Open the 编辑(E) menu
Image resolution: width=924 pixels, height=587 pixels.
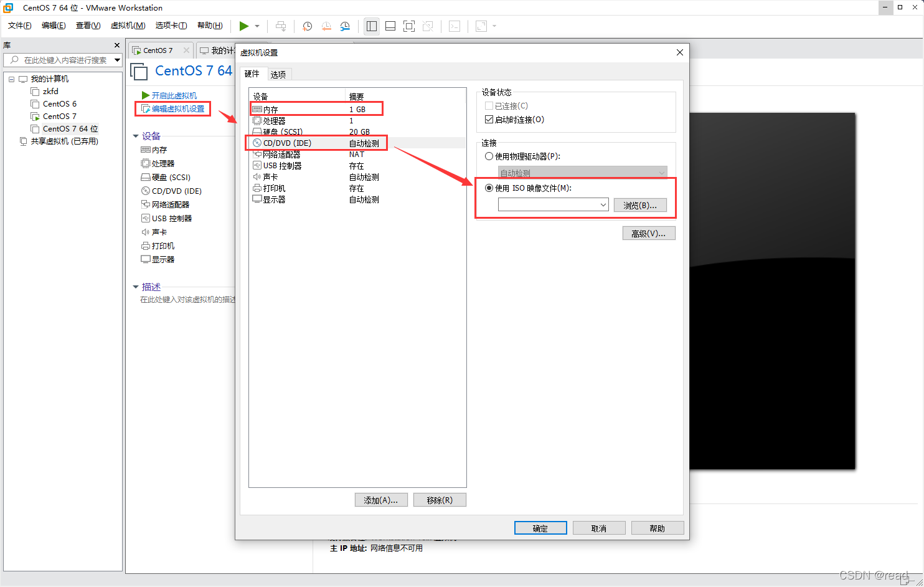pos(54,26)
